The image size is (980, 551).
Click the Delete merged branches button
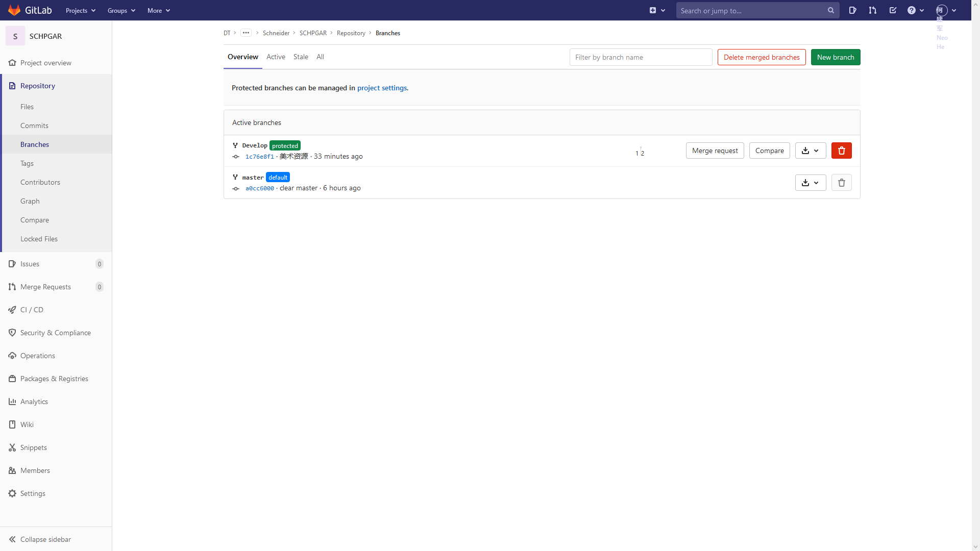pyautogui.click(x=762, y=57)
